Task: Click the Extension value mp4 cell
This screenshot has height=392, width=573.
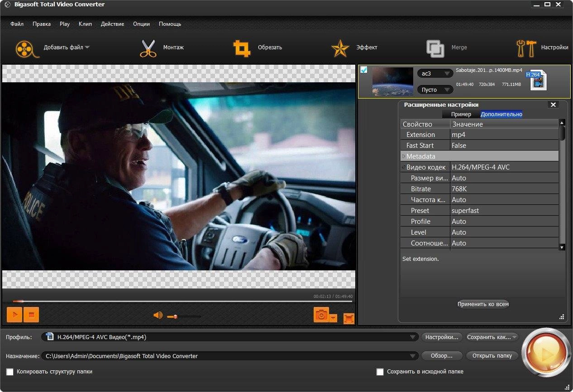Action: [x=504, y=135]
